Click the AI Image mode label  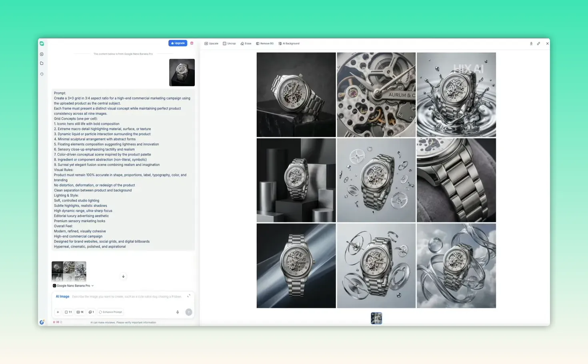point(62,296)
